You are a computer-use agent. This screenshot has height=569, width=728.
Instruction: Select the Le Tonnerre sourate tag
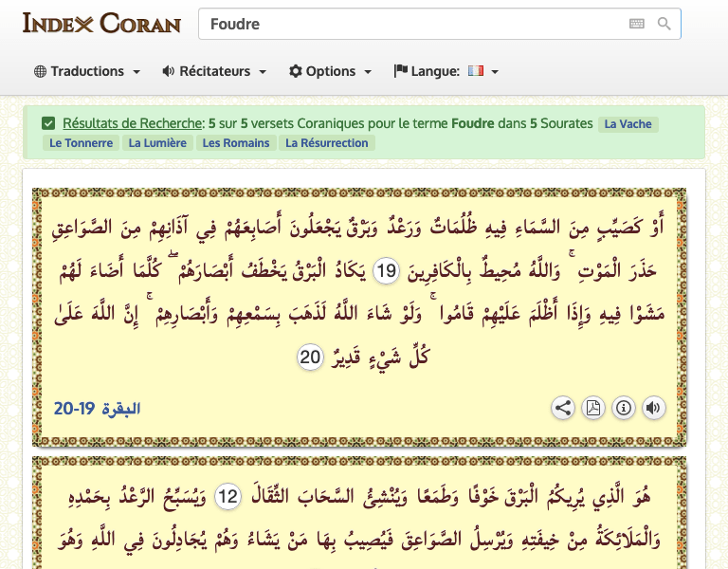81,143
